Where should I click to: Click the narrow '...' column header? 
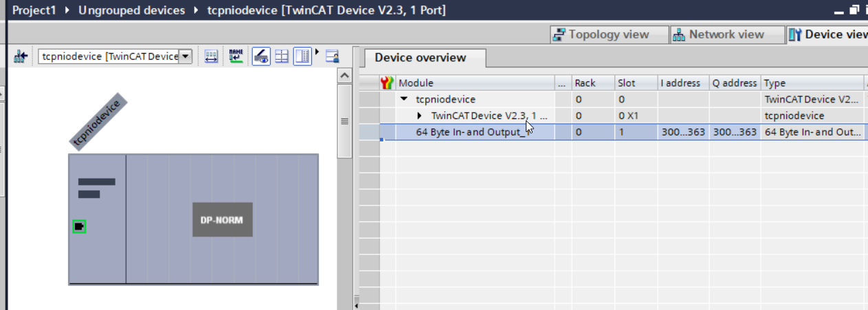[x=563, y=83]
